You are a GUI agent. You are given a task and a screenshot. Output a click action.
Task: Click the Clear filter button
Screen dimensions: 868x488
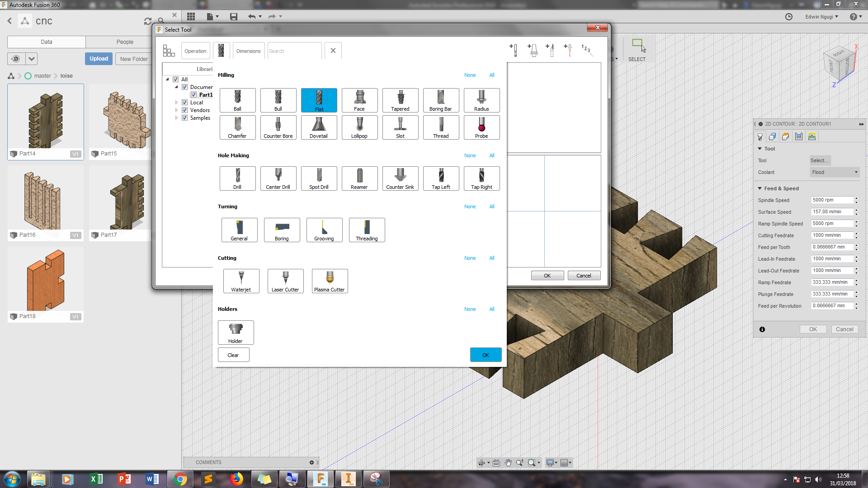(x=233, y=355)
